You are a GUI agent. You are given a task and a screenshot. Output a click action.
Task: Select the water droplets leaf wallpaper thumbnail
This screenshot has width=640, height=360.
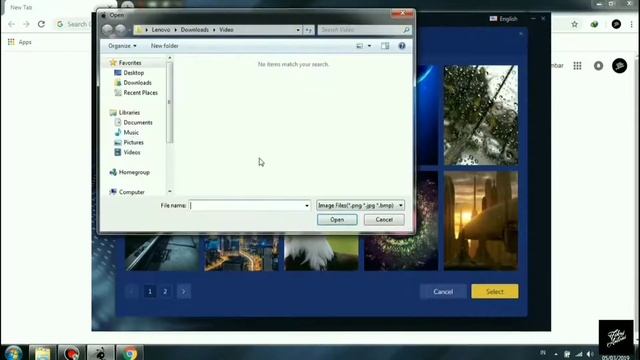[481, 115]
